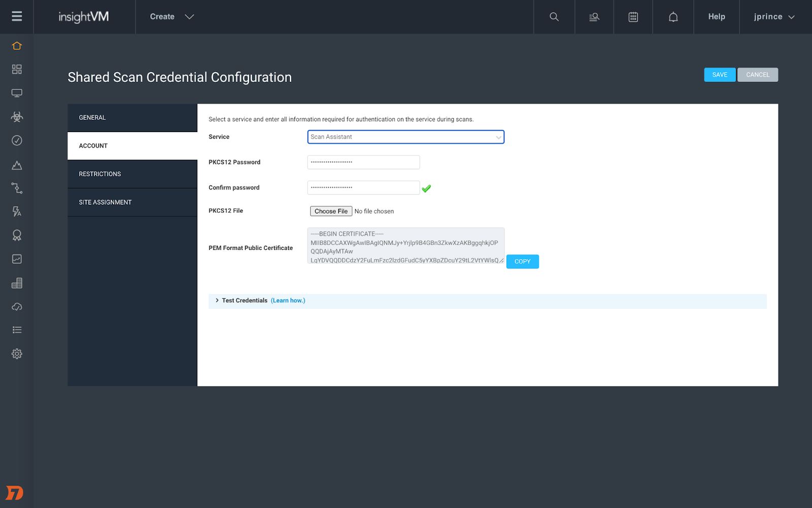Open the Dashboard grid icon

[17, 69]
